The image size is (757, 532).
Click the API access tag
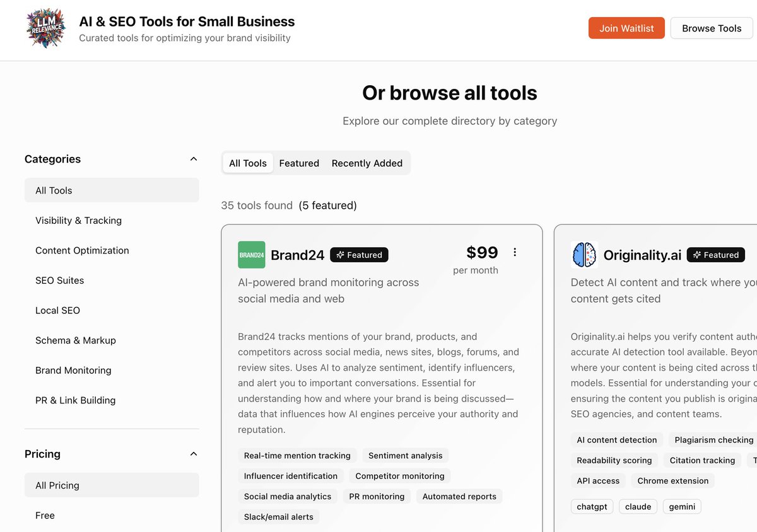[x=598, y=481]
